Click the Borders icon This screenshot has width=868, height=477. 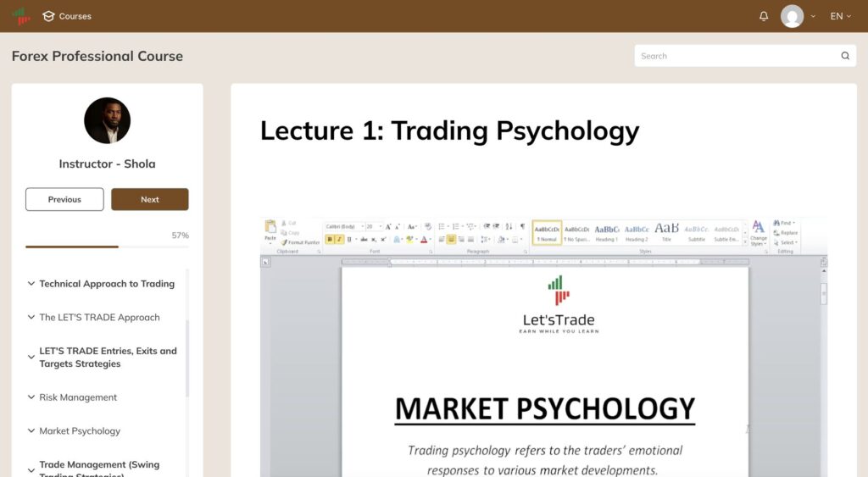[516, 240]
